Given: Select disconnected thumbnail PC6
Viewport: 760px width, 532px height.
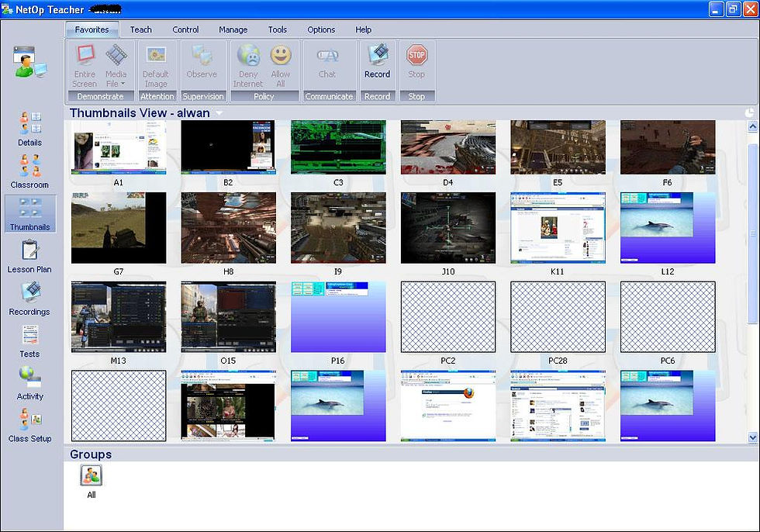Looking at the screenshot, I should (x=668, y=317).
